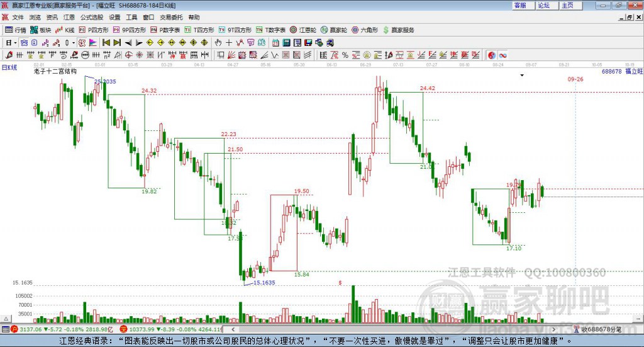Open the calculator icon

tap(286, 42)
